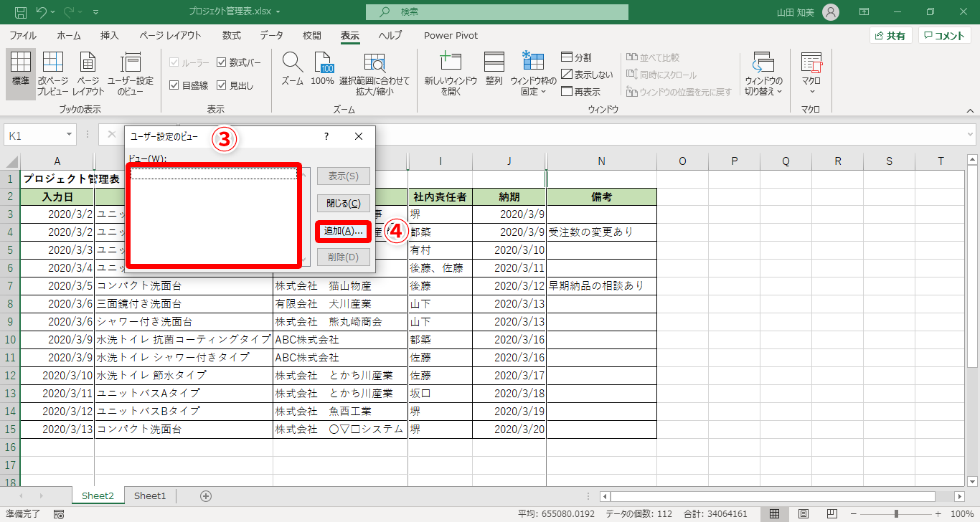
Task: Switch to Page Layout view from the status bar
Action: pyautogui.click(x=804, y=514)
